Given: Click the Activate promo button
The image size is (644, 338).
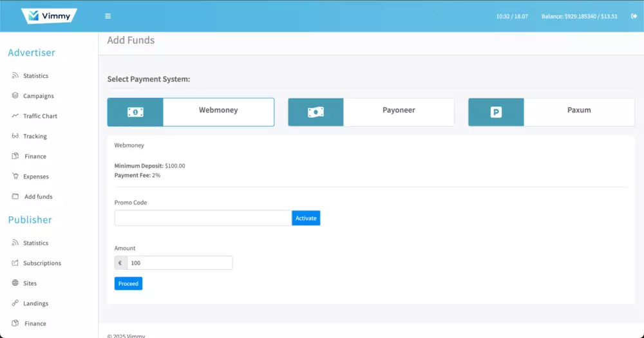Looking at the screenshot, I should 306,218.
